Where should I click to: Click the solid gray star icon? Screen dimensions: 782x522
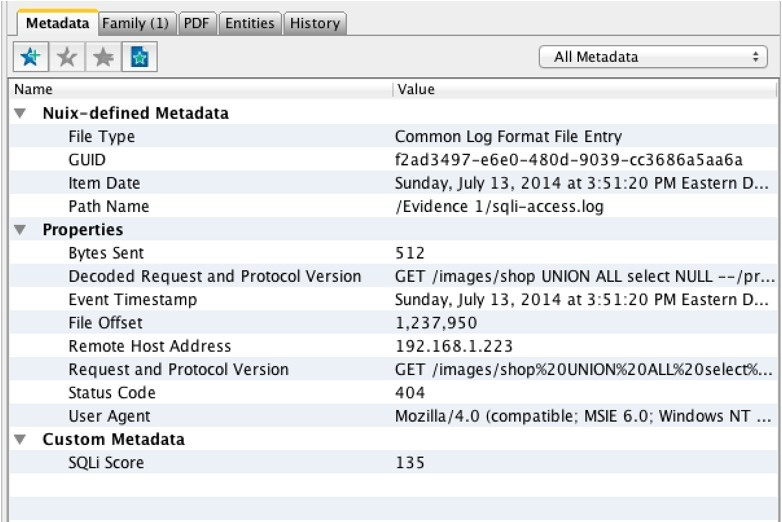(103, 57)
